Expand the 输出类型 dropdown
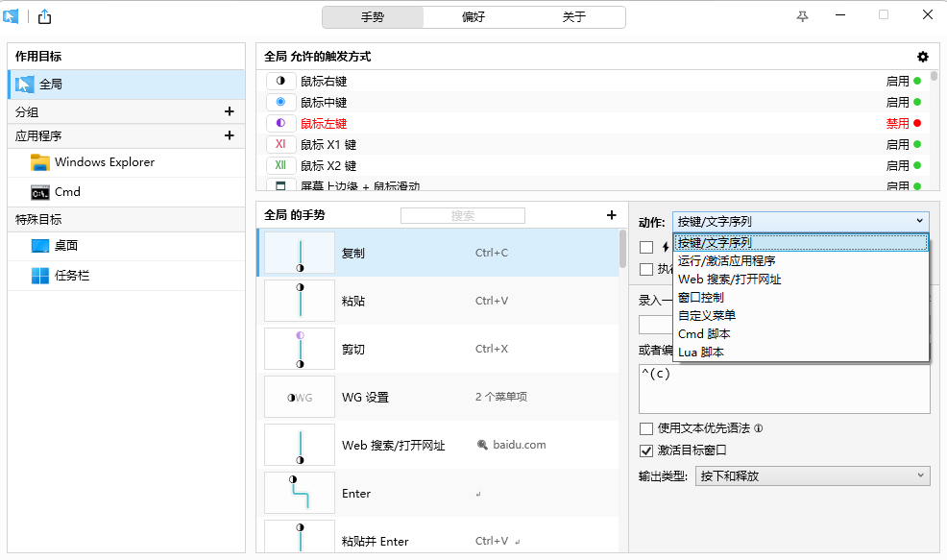947x560 pixels. [812, 475]
